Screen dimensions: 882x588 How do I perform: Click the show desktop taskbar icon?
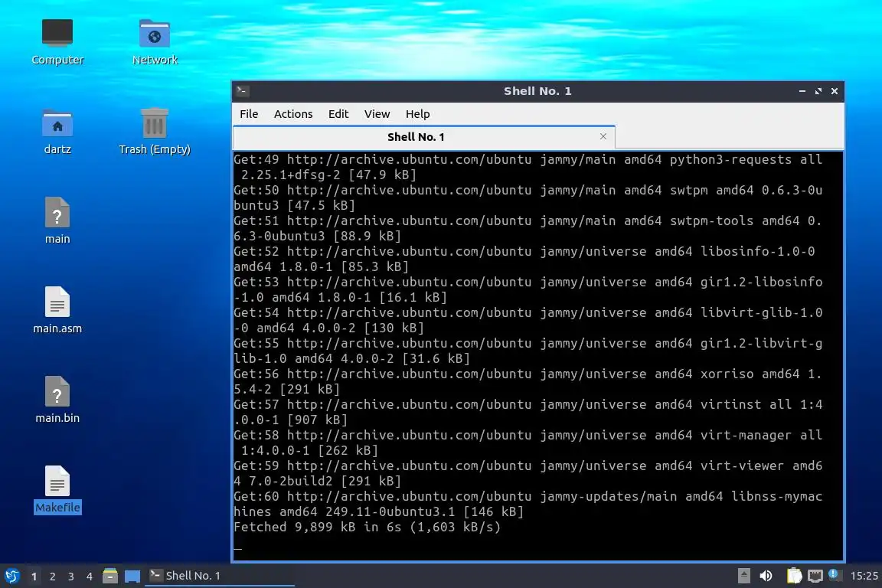pos(132,576)
